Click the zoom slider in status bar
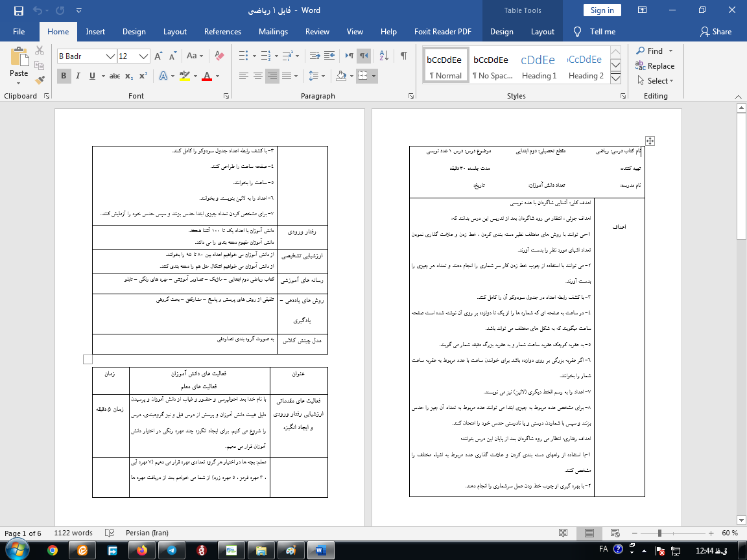The width and height of the screenshot is (747, 560). coord(659,533)
